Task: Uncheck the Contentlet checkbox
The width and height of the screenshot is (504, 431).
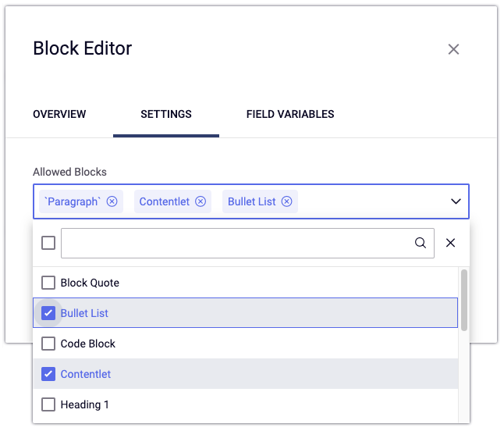Action: 48,374
